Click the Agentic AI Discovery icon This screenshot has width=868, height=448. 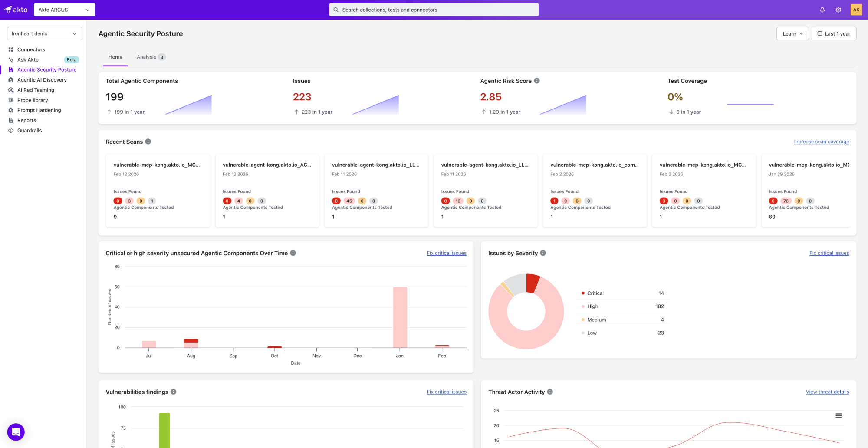click(x=11, y=80)
